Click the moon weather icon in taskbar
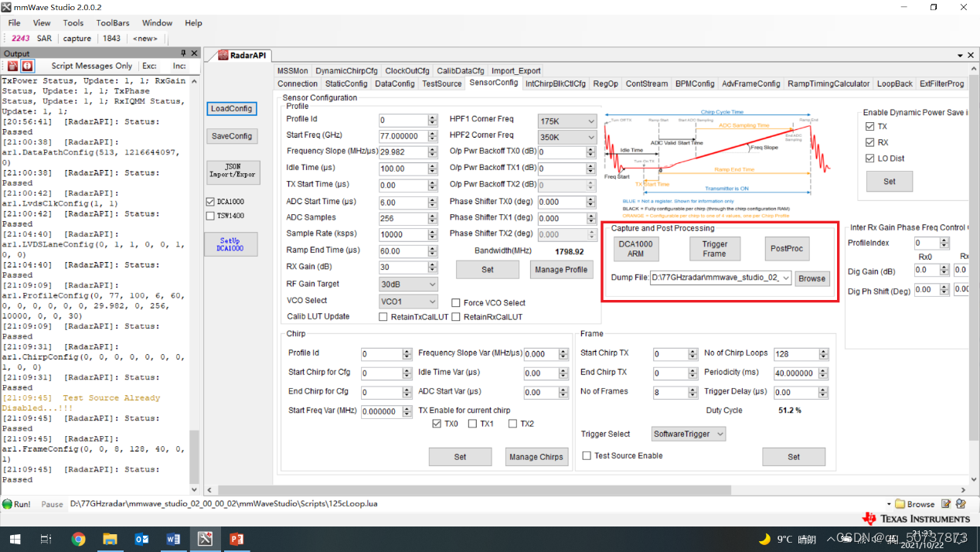 click(764, 539)
